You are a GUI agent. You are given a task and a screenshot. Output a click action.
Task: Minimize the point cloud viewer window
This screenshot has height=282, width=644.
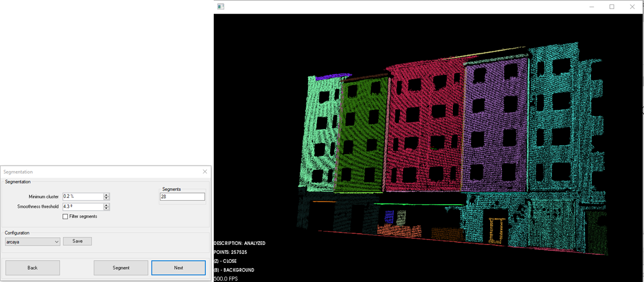point(592,7)
